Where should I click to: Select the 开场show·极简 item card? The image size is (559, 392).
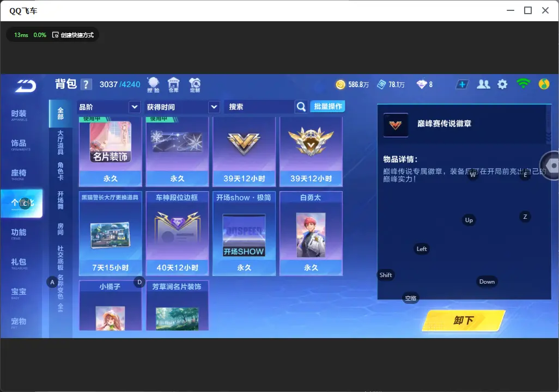tap(244, 234)
